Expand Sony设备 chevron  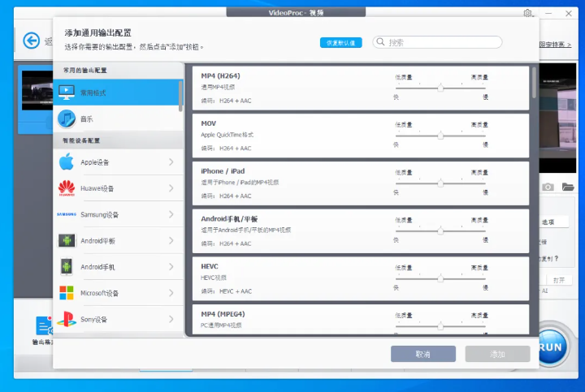171,319
